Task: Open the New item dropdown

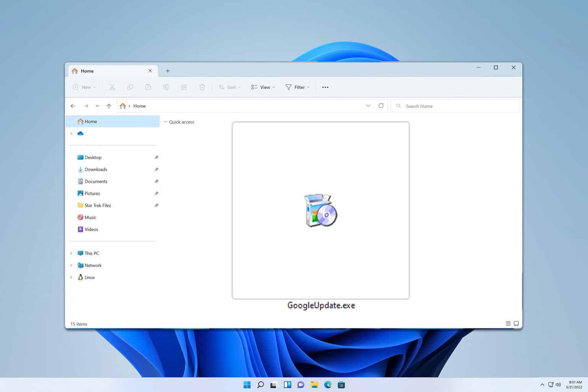Action: (x=84, y=87)
